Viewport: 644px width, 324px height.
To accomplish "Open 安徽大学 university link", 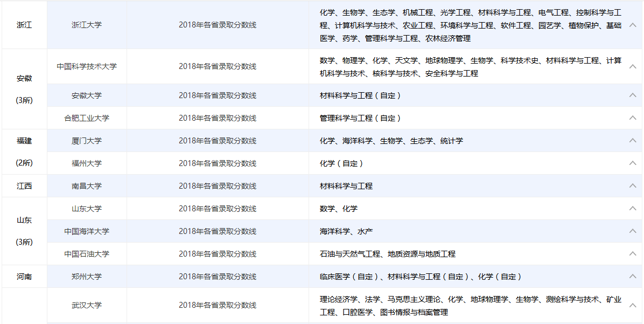I will pyautogui.click(x=87, y=95).
